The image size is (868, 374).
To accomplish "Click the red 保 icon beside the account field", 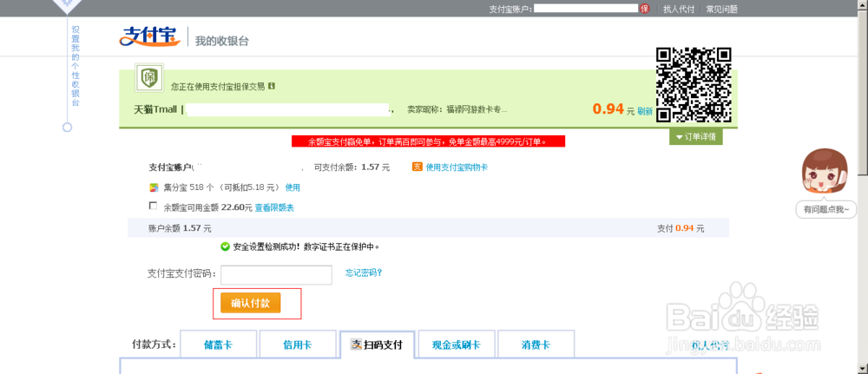I will 644,9.
